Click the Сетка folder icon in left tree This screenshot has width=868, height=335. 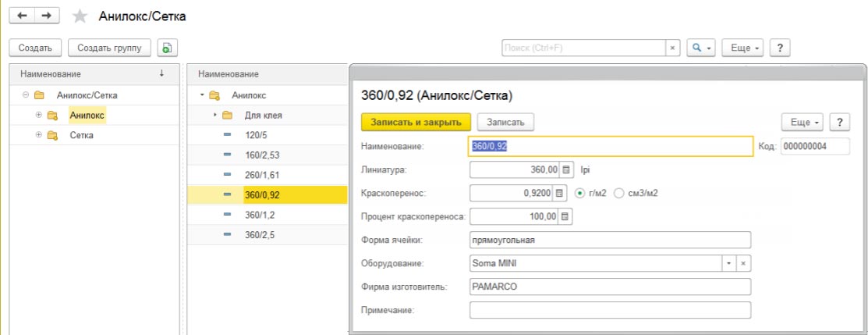click(52, 135)
